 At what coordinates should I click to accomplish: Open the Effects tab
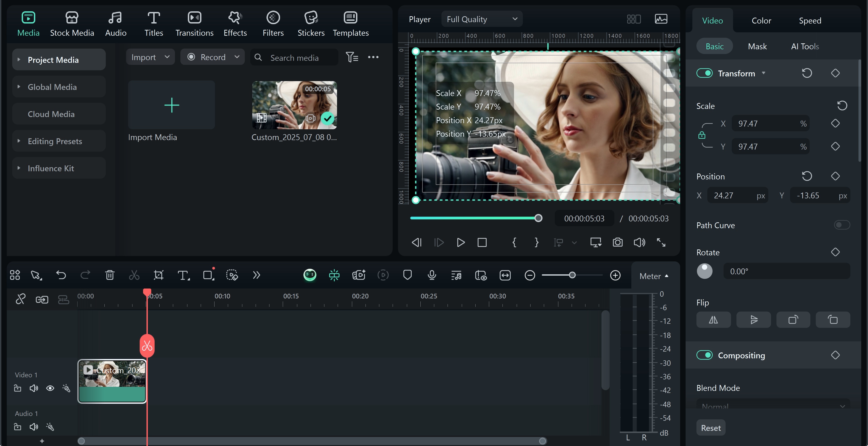click(235, 23)
